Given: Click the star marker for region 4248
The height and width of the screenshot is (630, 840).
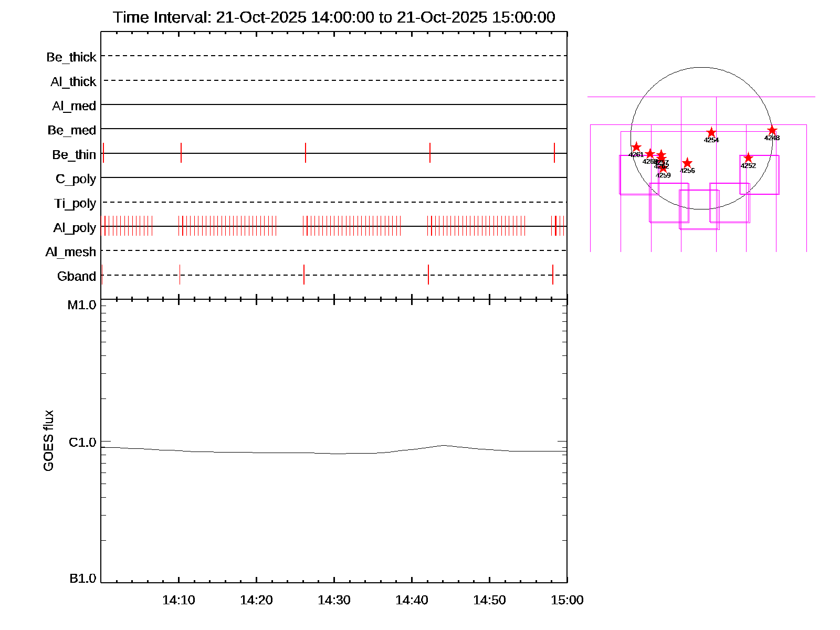Looking at the screenshot, I should 772,130.
